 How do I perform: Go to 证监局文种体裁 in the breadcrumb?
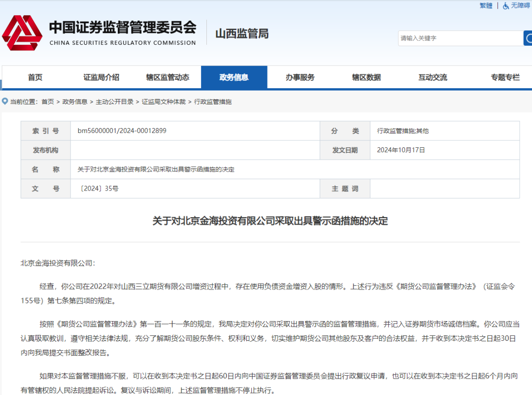[x=164, y=102]
